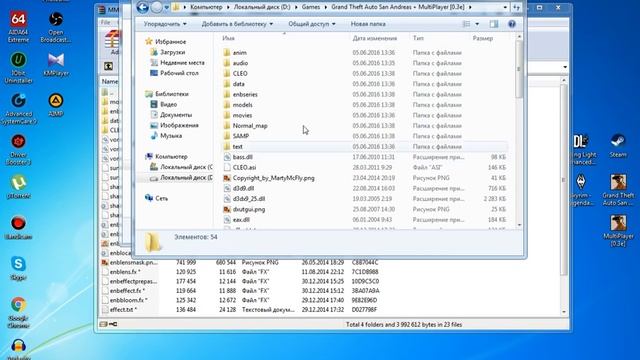The image size is (640, 360).
Task: Open Advanced SystemCare desktop icon
Action: [x=18, y=109]
